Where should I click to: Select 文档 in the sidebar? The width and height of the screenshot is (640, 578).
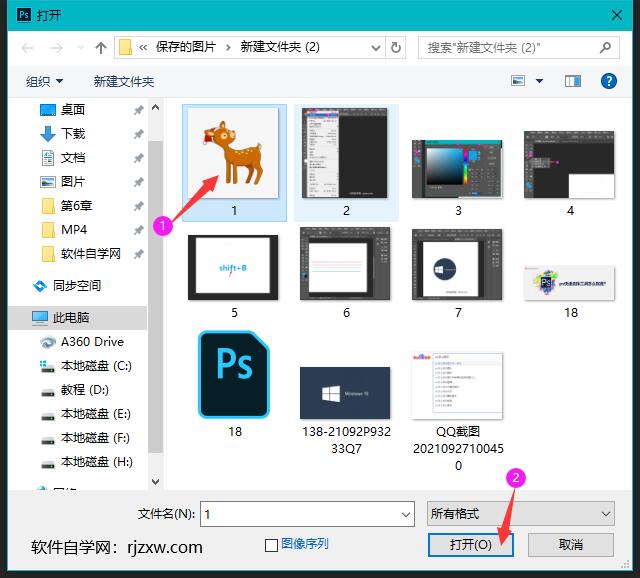73,158
